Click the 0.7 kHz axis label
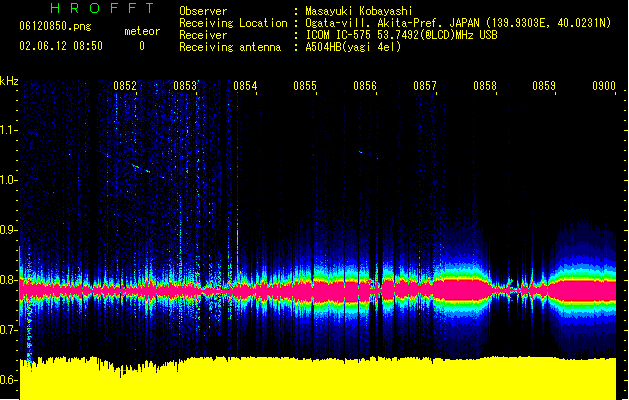 [x=9, y=330]
